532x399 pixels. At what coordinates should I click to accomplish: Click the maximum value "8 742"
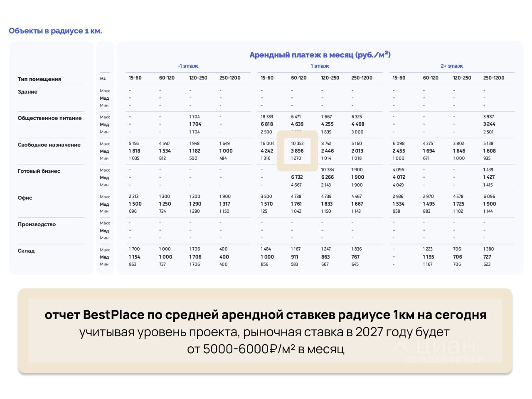326,143
